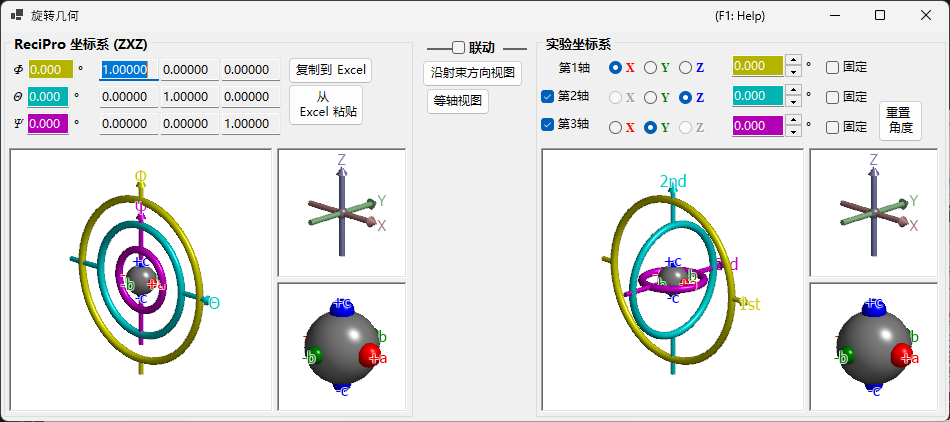Click the 等轴视图 button
950x422 pixels.
457,101
